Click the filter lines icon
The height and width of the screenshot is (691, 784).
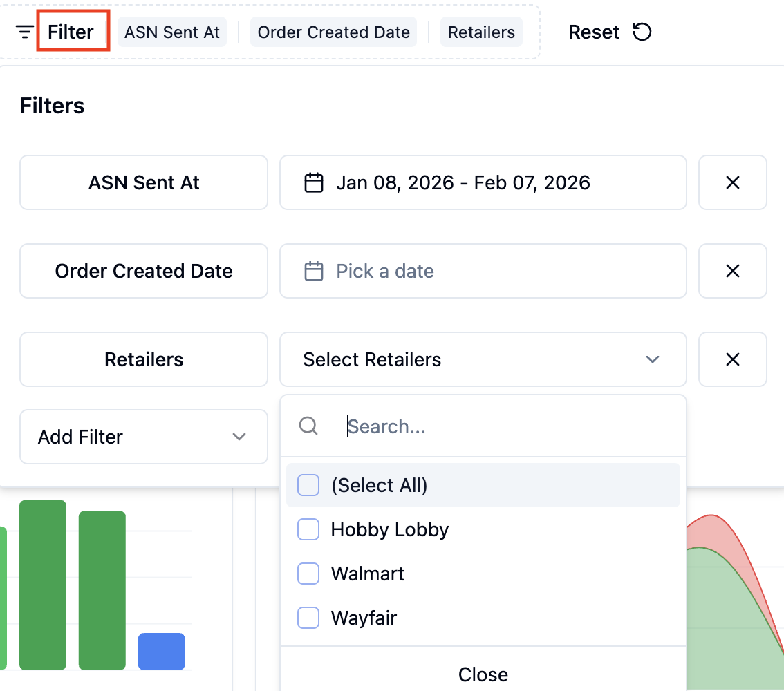[x=24, y=32]
